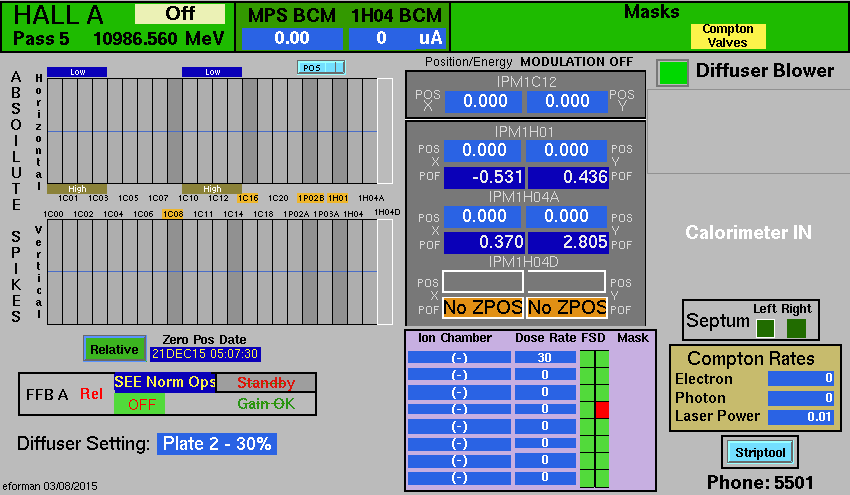Screen dimensions: 850x495
Task: Click the Gain OK status text
Action: pos(266,404)
